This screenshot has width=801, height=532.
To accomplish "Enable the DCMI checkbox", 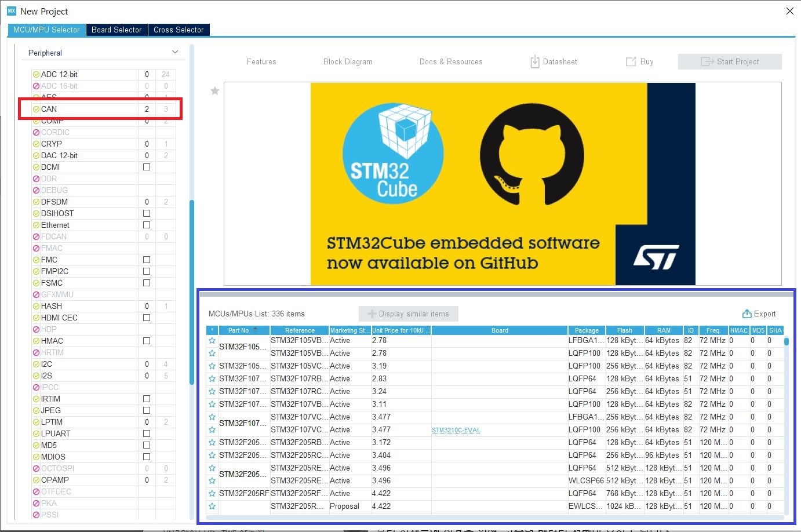I will coord(147,167).
